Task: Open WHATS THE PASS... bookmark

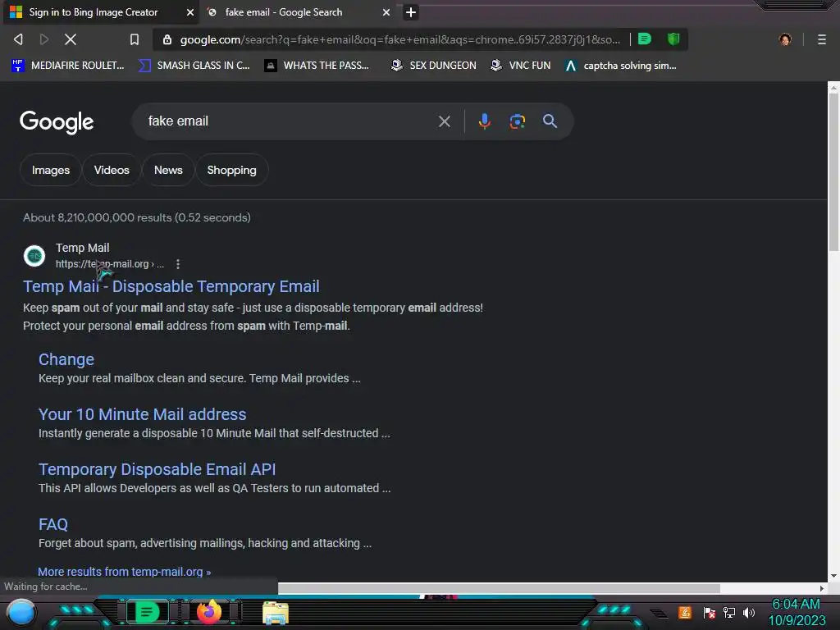Action: point(317,66)
